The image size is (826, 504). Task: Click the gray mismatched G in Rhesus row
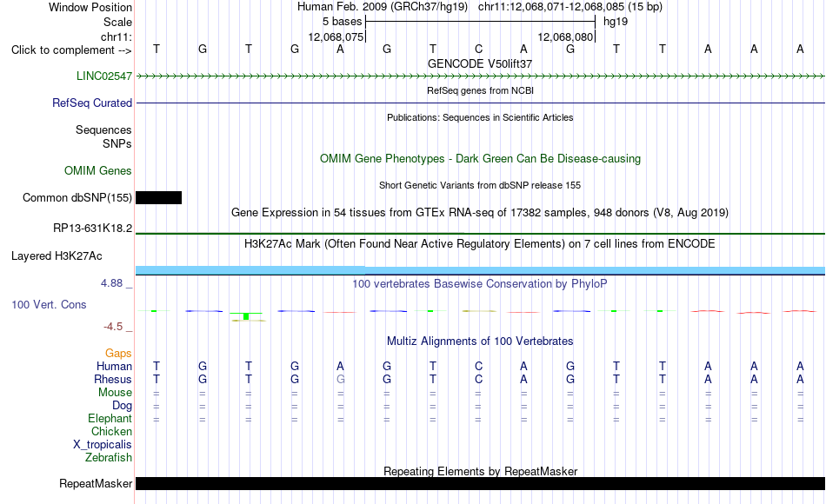[x=340, y=379]
